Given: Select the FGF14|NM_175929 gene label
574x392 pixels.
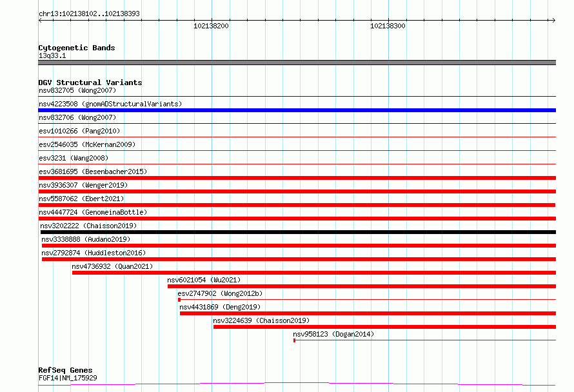Looking at the screenshot, I should [68, 378].
